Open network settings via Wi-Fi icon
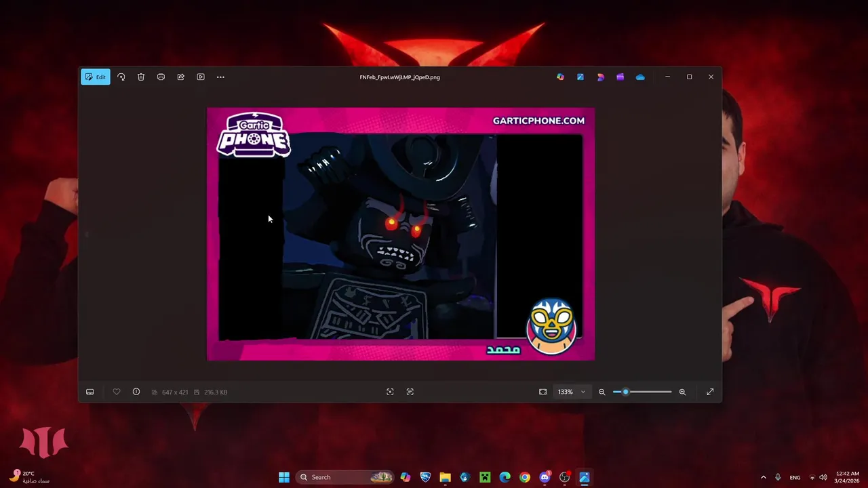 (x=812, y=477)
